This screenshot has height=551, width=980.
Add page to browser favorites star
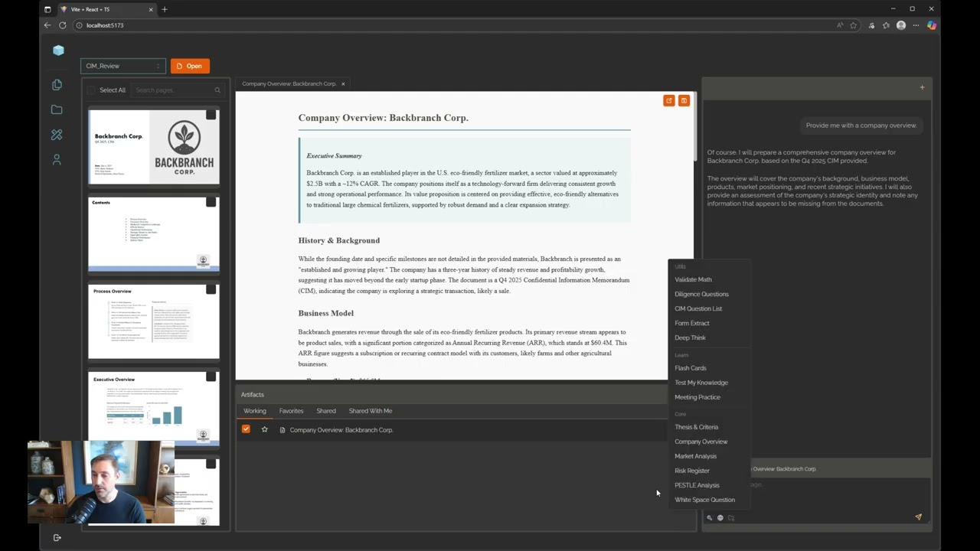point(853,25)
